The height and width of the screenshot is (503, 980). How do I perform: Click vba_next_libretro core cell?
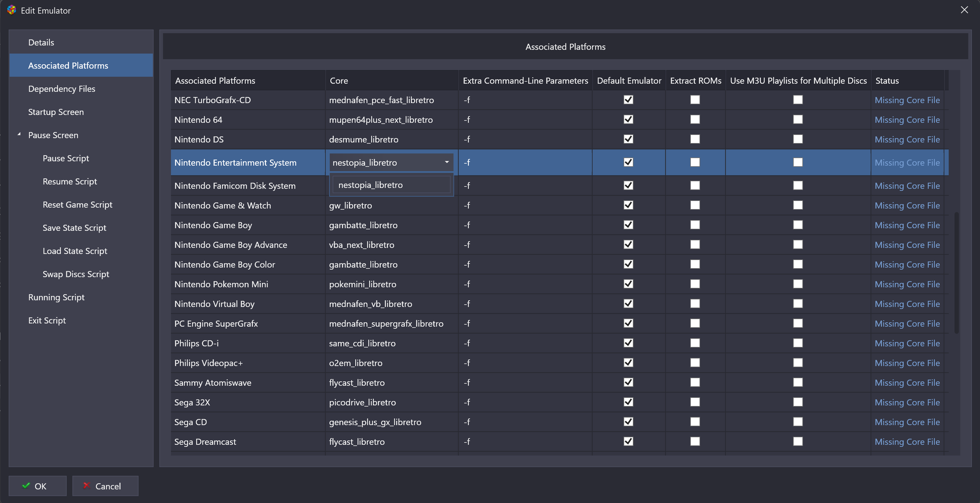[x=392, y=245]
